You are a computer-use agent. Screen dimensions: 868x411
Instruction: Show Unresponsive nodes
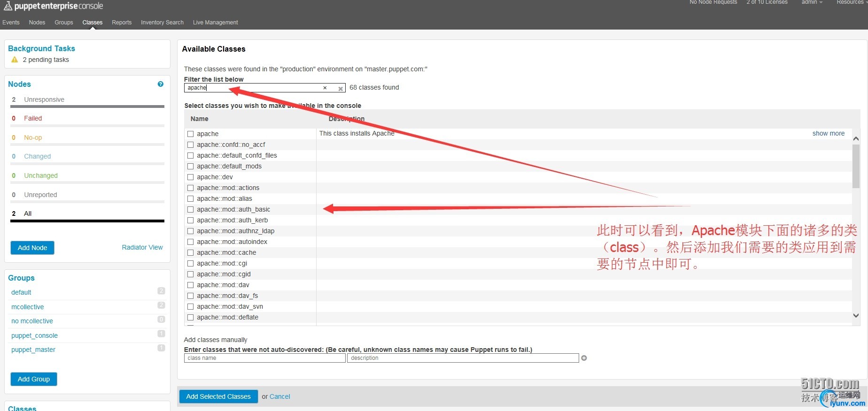[x=44, y=99]
